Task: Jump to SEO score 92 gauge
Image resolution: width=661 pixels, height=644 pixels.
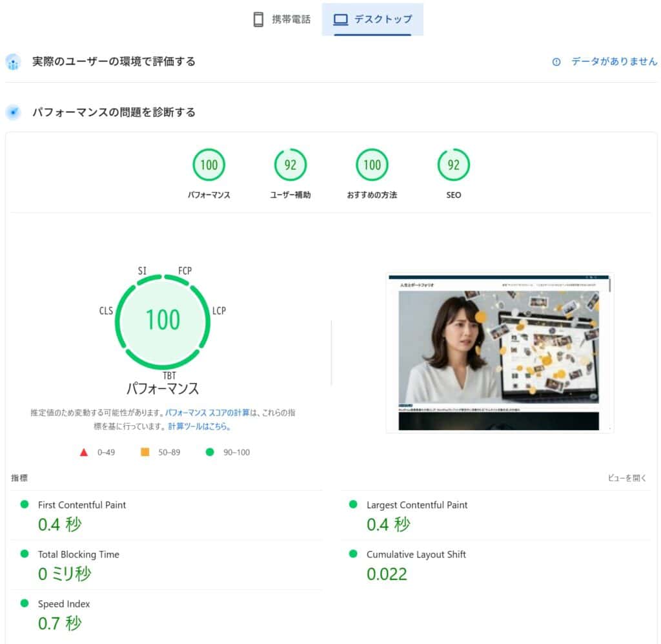Action: (454, 165)
